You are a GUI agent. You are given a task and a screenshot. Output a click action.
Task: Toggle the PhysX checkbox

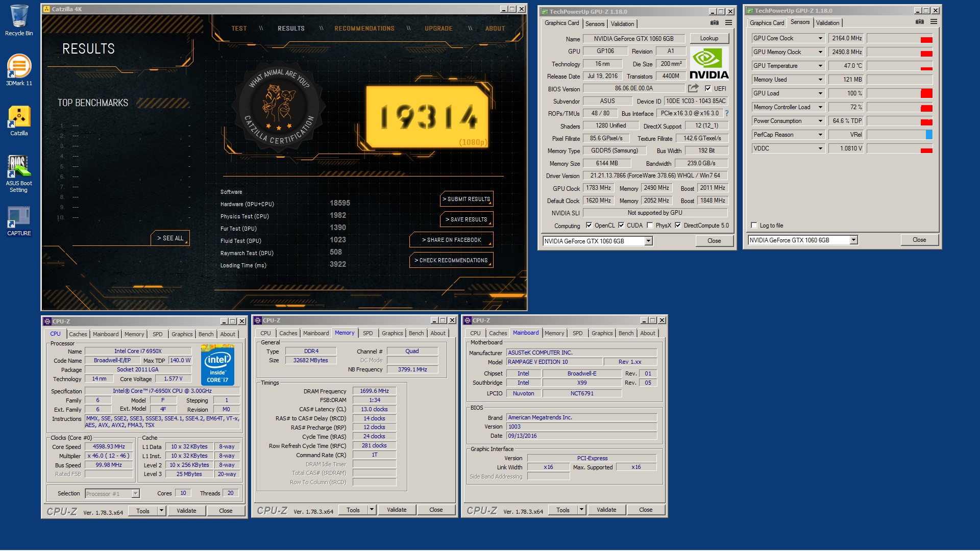tap(650, 225)
